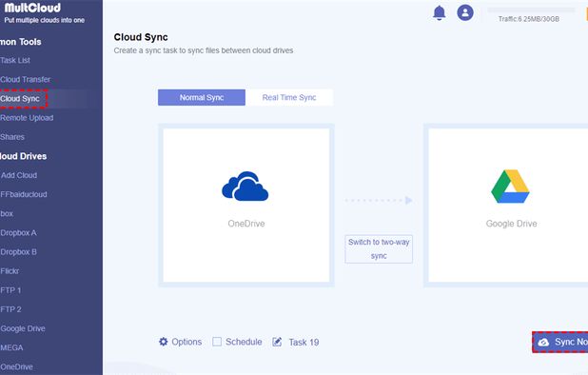Image resolution: width=588 pixels, height=375 pixels.
Task: Open Cloud Transfer in the sidebar
Action: tap(25, 80)
